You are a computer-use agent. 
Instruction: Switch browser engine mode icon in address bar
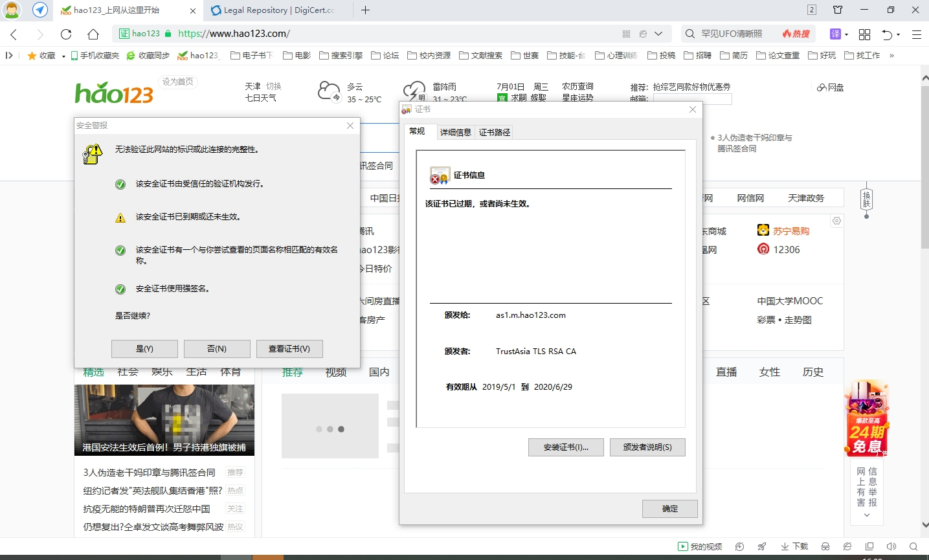click(x=643, y=34)
